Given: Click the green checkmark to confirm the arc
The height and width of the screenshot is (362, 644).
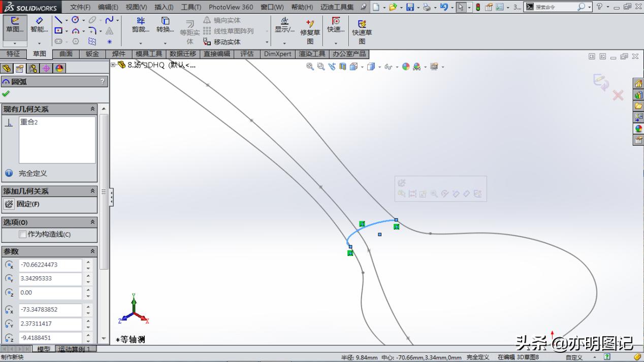Looking at the screenshot, I should 7,94.
